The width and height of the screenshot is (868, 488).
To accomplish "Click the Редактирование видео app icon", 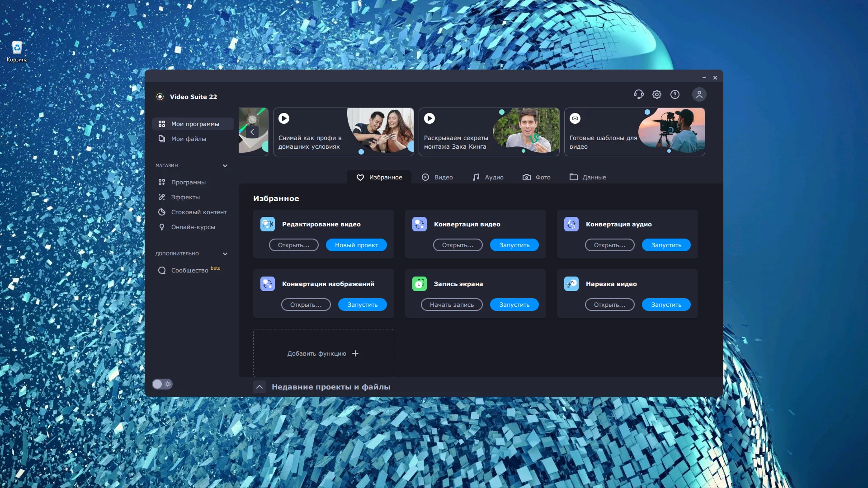I will pos(268,224).
